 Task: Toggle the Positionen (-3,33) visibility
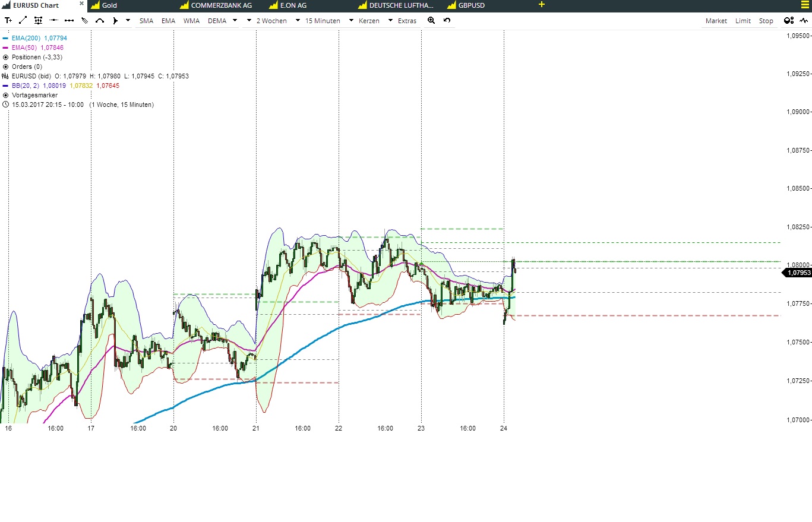coord(7,57)
